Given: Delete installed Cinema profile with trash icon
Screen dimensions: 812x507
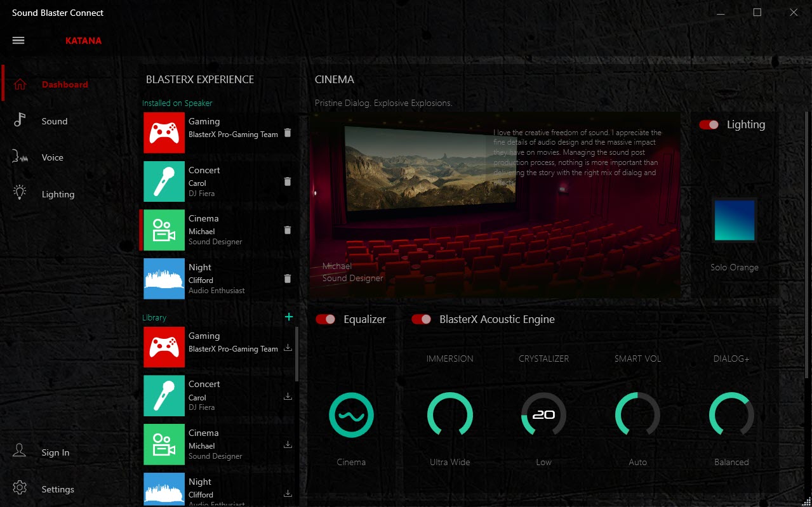Looking at the screenshot, I should pyautogui.click(x=288, y=230).
